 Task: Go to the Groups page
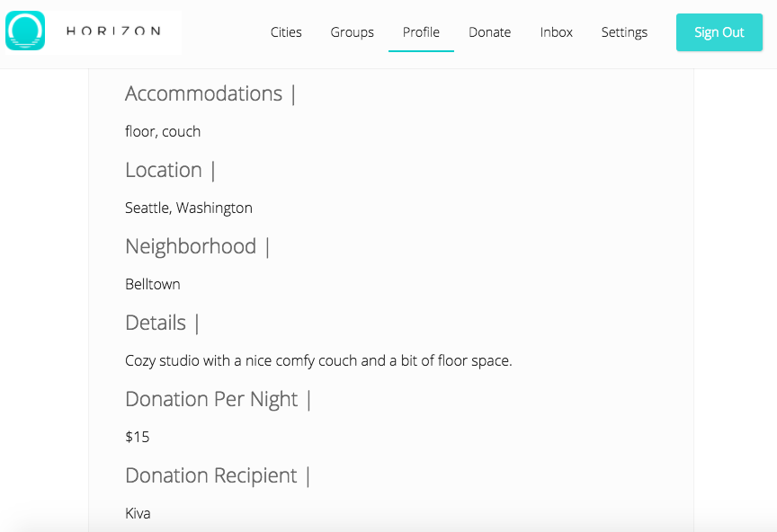pos(352,32)
